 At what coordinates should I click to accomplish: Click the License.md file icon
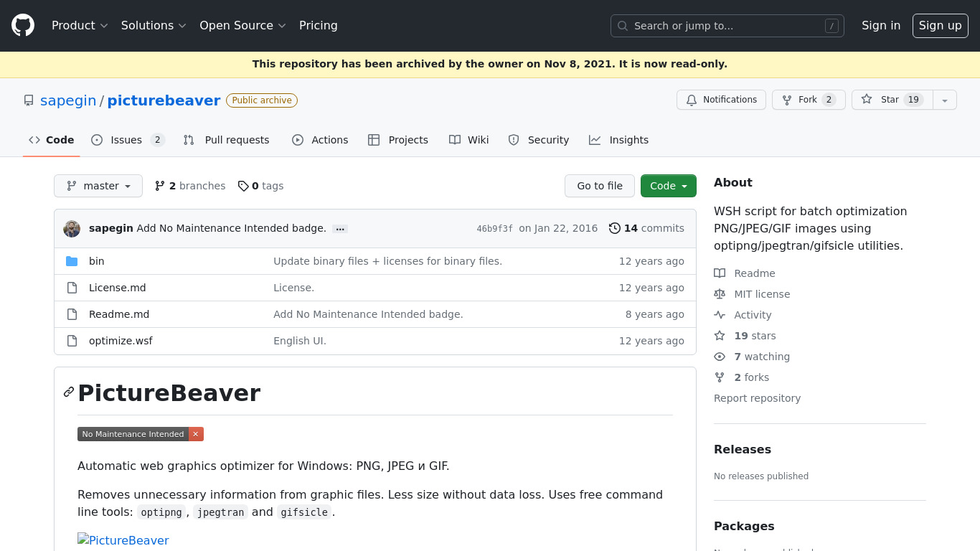pos(72,288)
